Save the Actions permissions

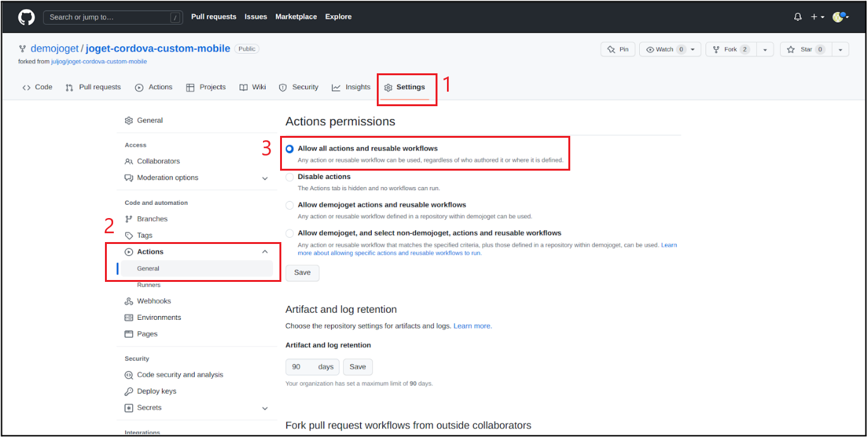302,272
